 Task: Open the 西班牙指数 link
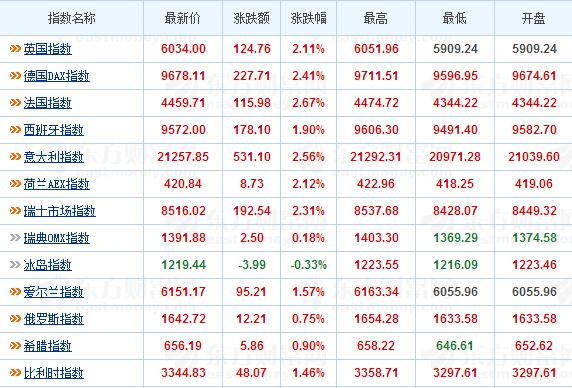[54, 130]
